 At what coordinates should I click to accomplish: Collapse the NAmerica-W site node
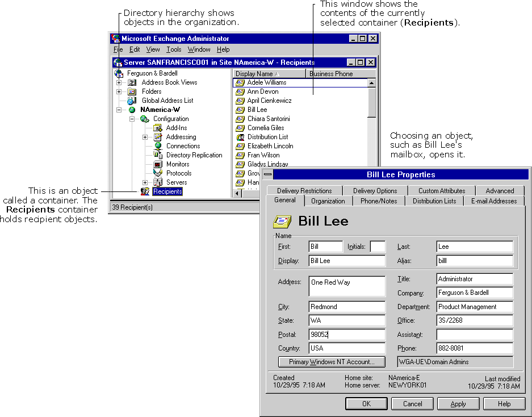click(119, 110)
